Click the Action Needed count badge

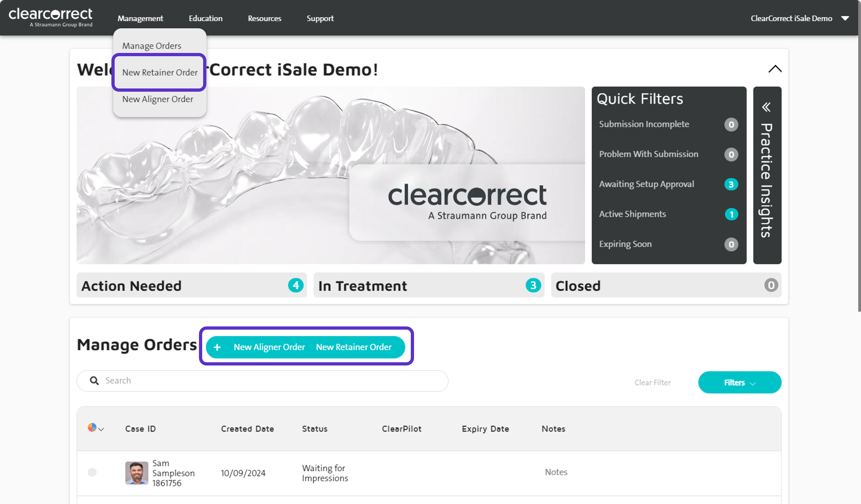click(296, 285)
